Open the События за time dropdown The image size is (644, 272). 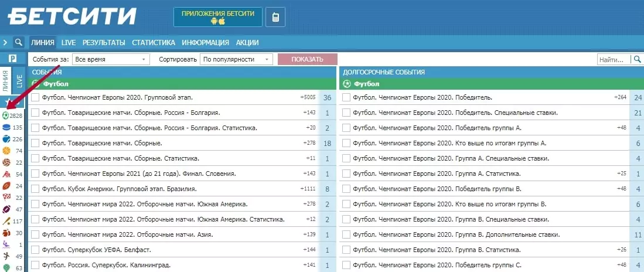coord(111,59)
